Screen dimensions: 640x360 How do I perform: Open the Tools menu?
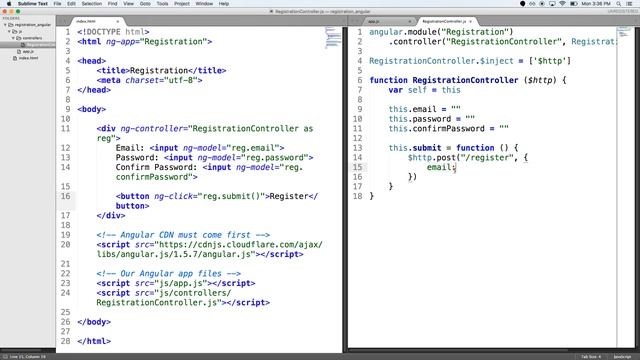click(x=162, y=4)
